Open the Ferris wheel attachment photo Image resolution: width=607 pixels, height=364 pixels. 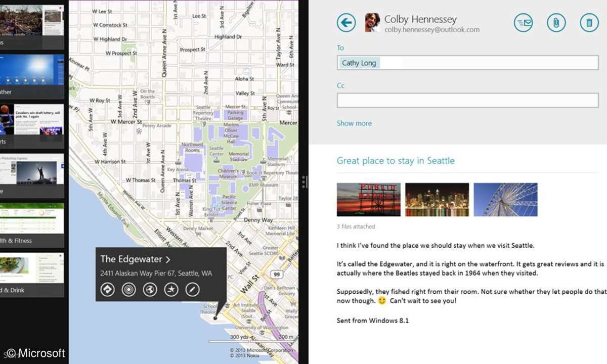tap(505, 200)
